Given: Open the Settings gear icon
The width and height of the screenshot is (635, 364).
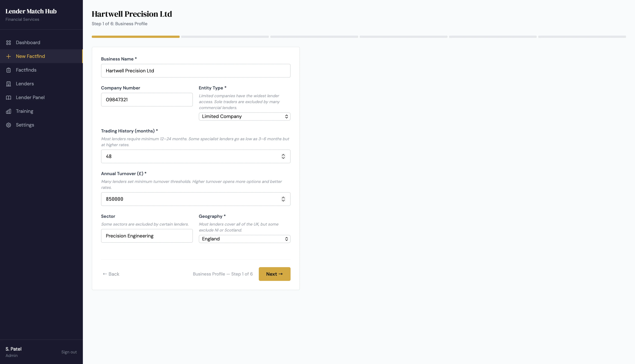Looking at the screenshot, I should click(8, 125).
